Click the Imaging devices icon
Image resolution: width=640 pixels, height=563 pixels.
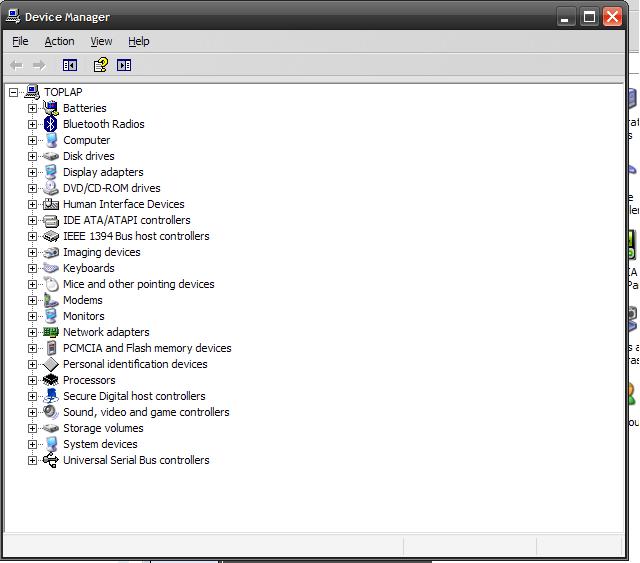pos(51,252)
